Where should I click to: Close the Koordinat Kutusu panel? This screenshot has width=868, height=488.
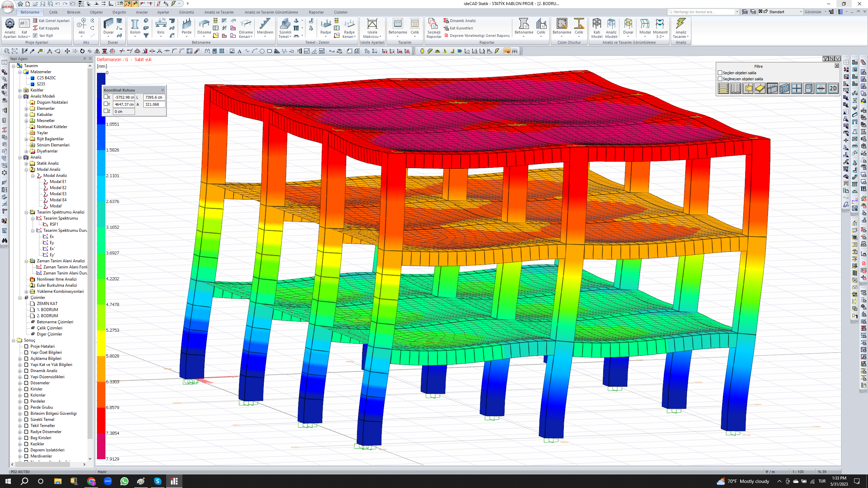coord(163,90)
